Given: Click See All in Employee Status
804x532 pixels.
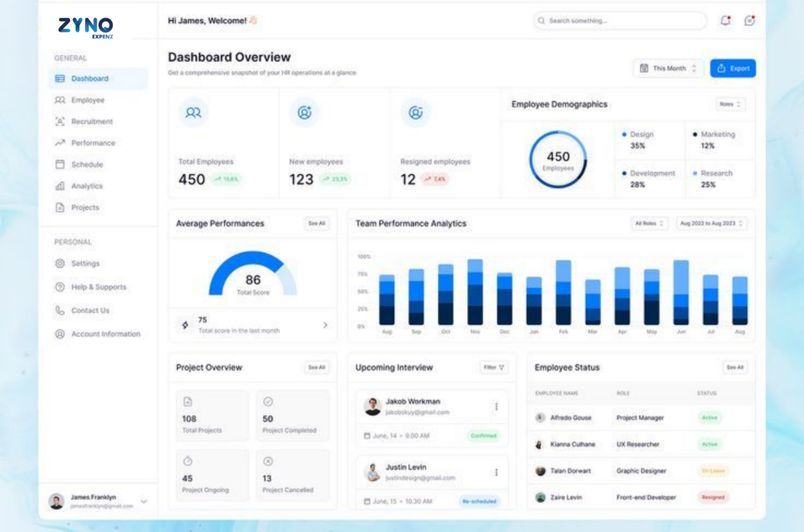Looking at the screenshot, I should pos(734,367).
